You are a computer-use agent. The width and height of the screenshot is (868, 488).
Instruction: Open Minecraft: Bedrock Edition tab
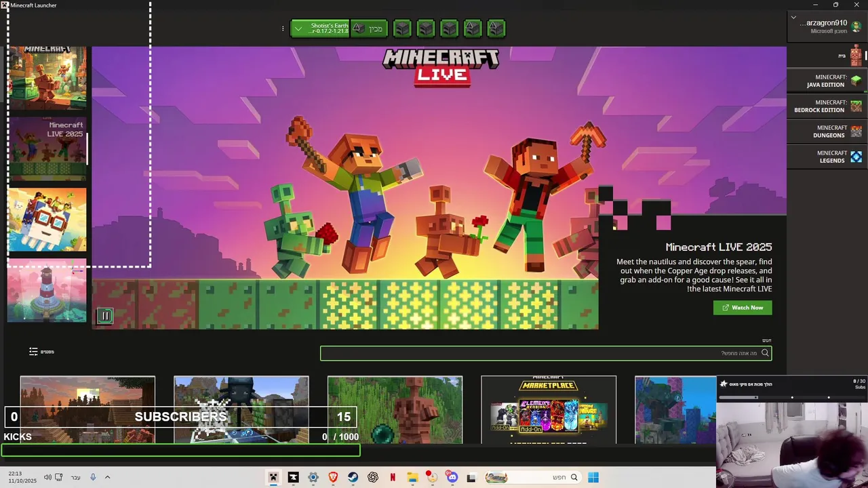click(x=826, y=106)
